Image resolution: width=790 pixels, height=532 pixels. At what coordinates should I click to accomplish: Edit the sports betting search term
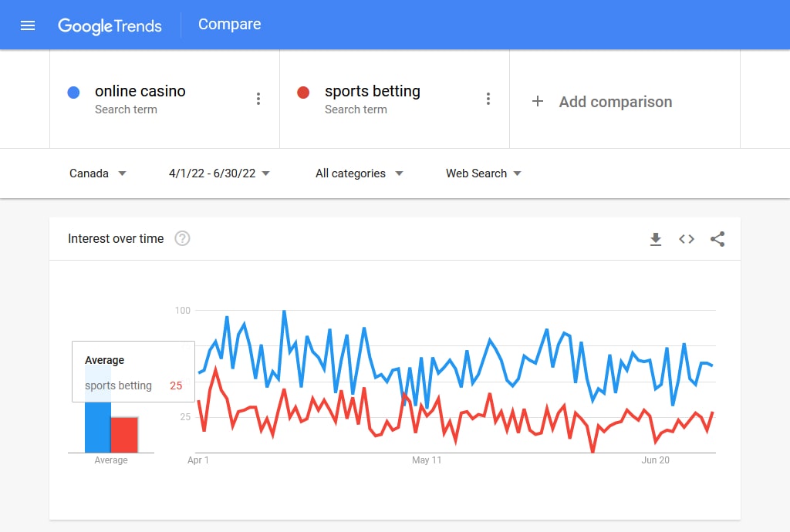coord(373,91)
